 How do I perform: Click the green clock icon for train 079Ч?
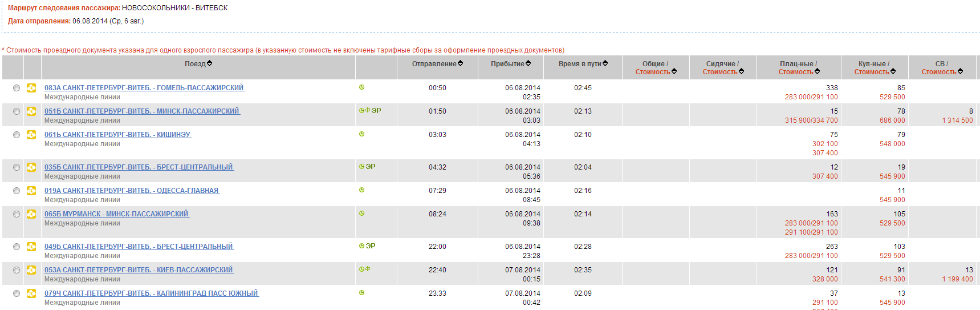[361, 293]
